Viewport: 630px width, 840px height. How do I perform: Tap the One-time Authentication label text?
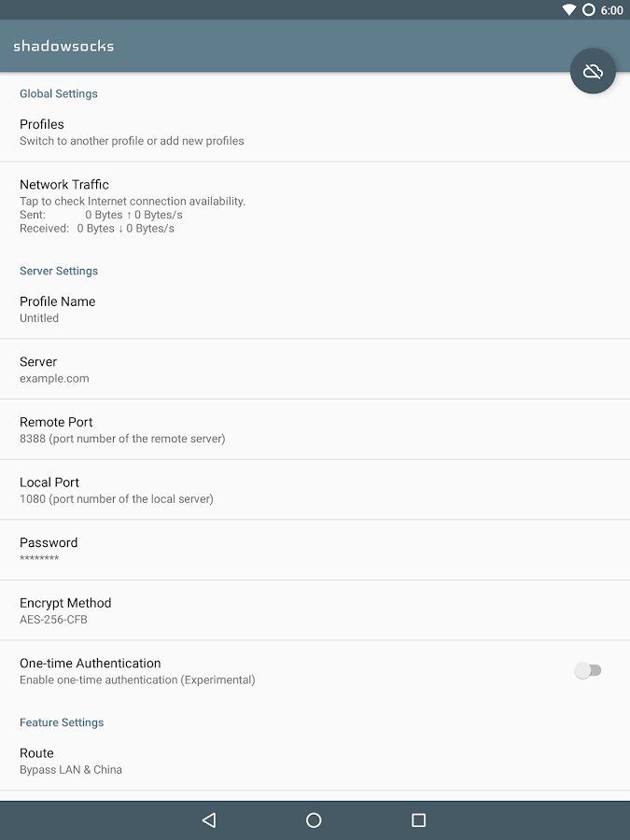90,664
